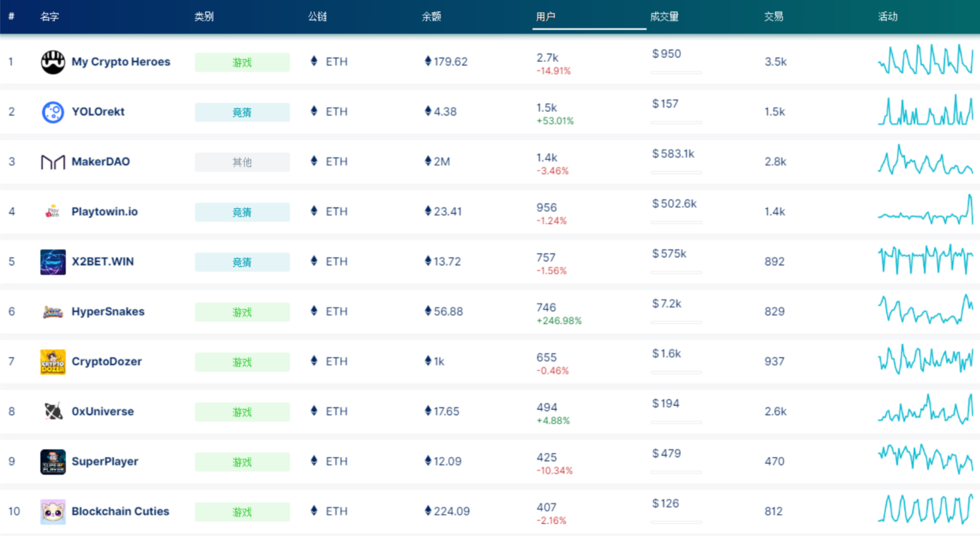Click the activity sparkline for Playtowin.io
This screenshot has width=980, height=536.
click(x=926, y=210)
